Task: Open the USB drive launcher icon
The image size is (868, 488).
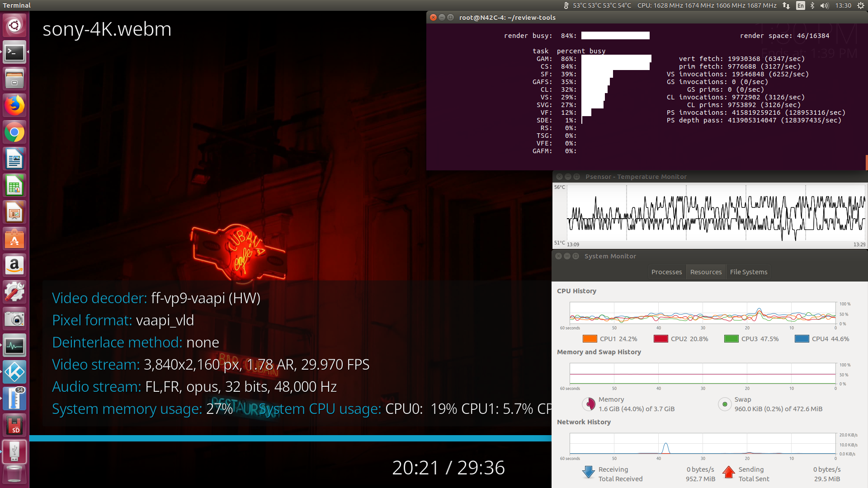Action: pos(14,452)
